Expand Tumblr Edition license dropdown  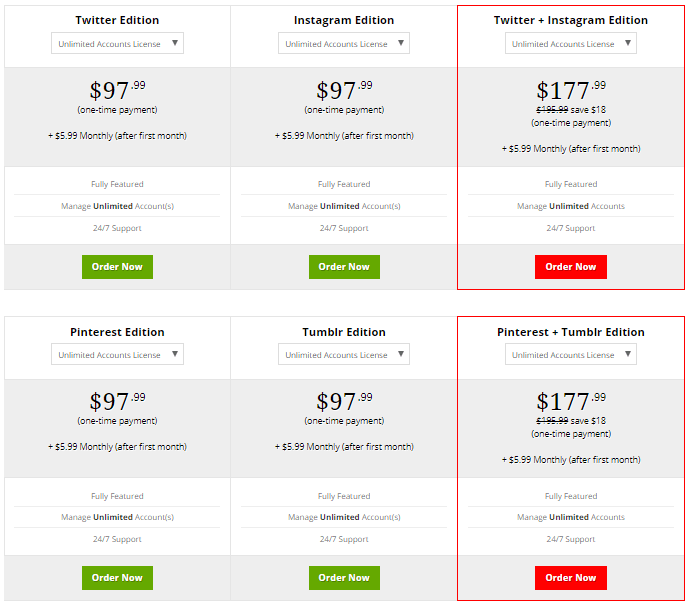click(344, 354)
